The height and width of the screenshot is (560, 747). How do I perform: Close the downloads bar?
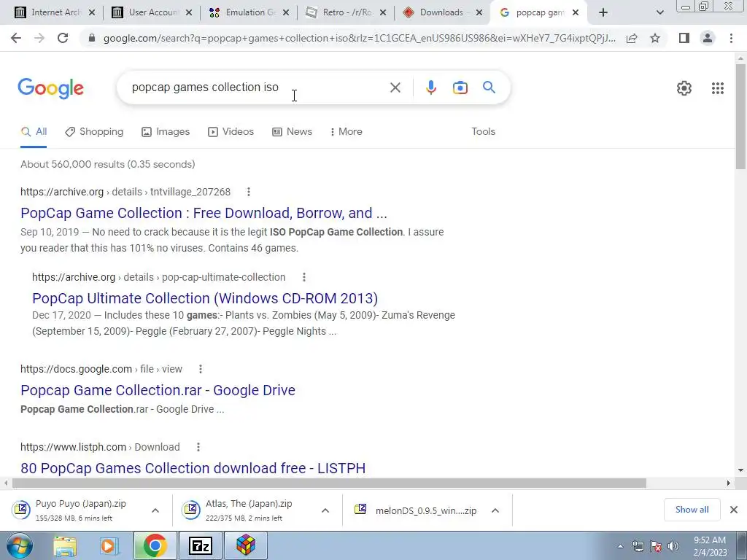click(734, 510)
